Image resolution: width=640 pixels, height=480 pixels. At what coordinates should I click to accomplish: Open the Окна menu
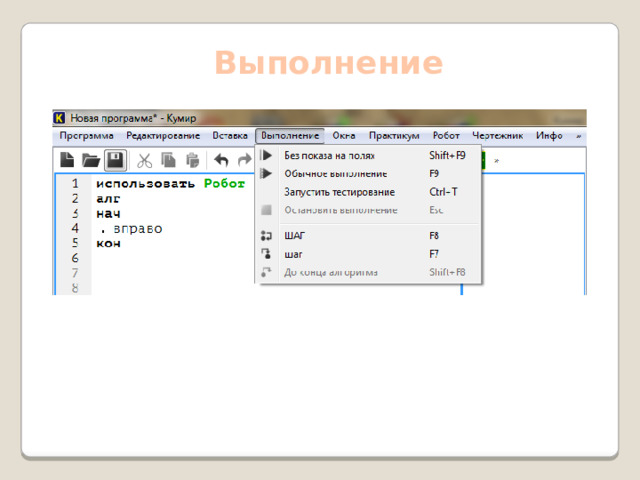pyautogui.click(x=344, y=136)
